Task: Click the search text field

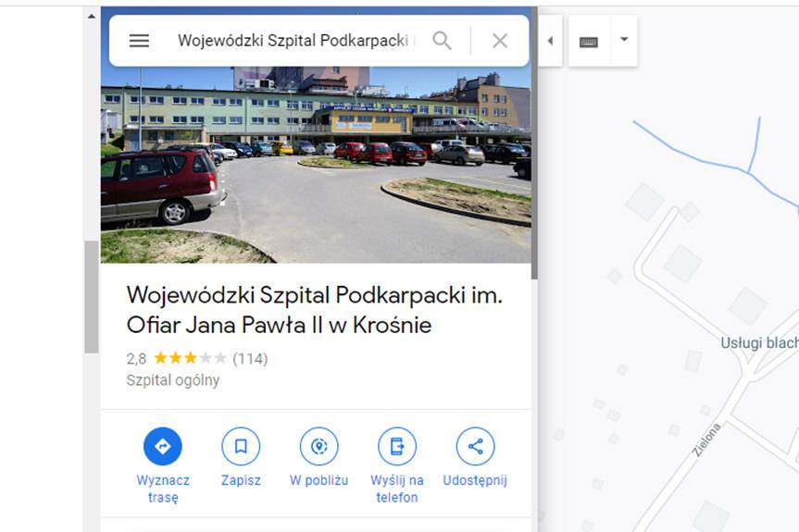Action: [x=296, y=41]
